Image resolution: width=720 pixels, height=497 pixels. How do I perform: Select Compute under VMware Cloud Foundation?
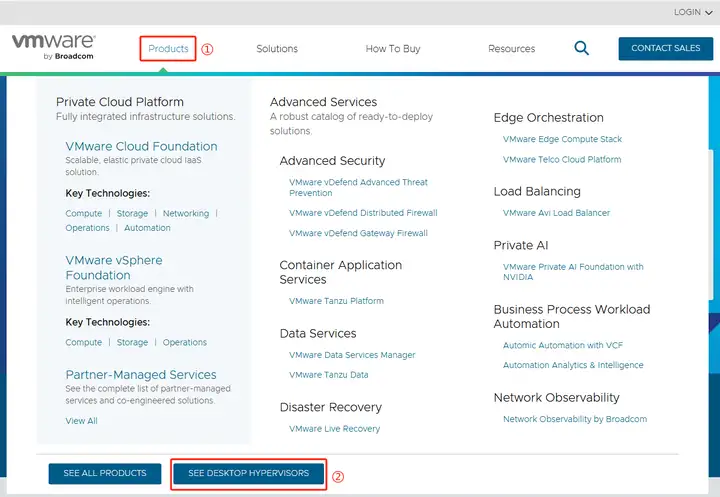pos(84,213)
